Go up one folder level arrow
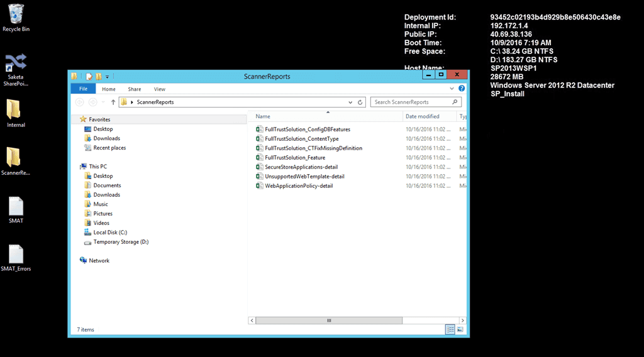 point(113,102)
